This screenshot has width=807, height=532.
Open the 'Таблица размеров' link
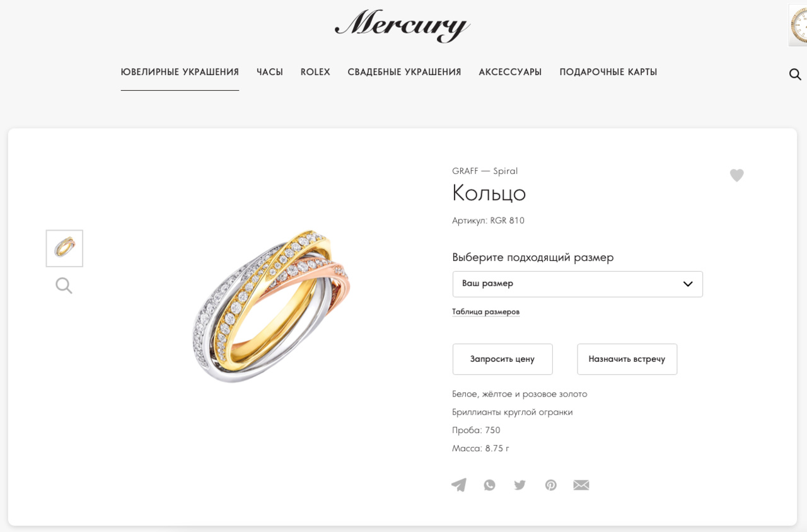[485, 311]
